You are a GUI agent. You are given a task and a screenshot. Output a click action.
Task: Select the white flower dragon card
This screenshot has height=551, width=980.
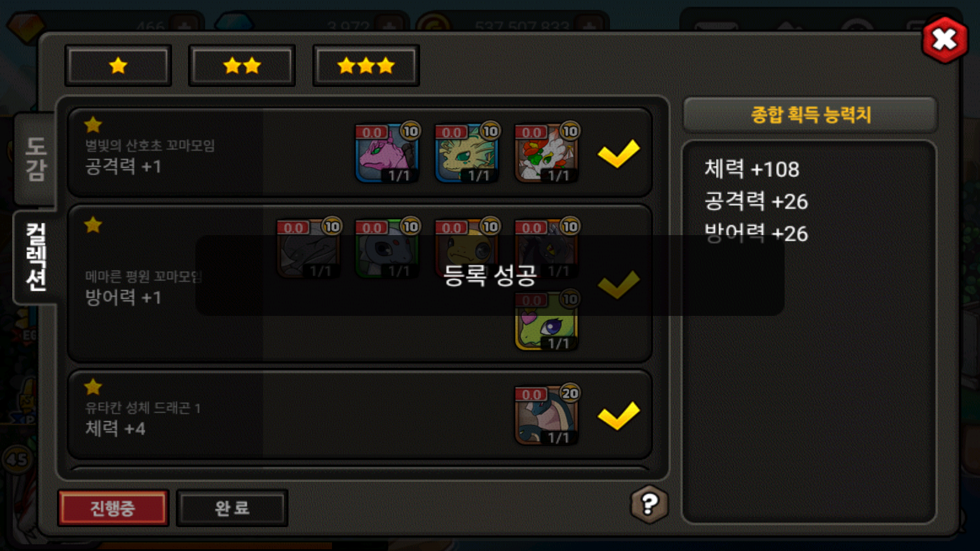point(546,153)
